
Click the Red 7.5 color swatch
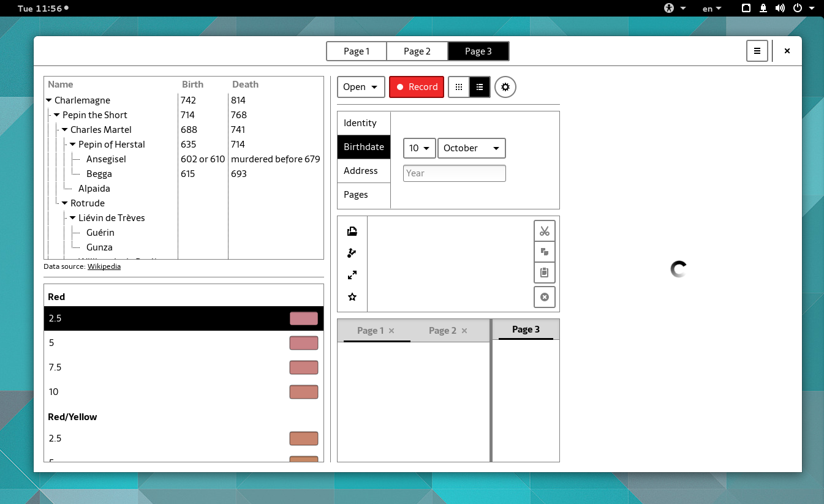tap(304, 367)
